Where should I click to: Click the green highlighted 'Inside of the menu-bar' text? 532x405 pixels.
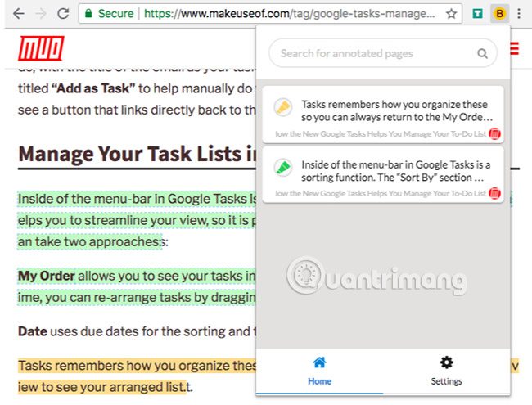click(x=137, y=199)
